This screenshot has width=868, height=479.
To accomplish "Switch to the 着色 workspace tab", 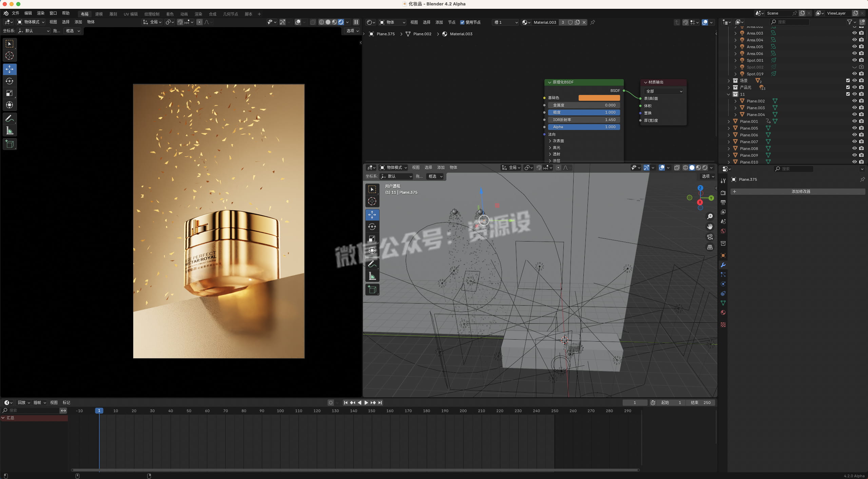I will pyautogui.click(x=170, y=14).
